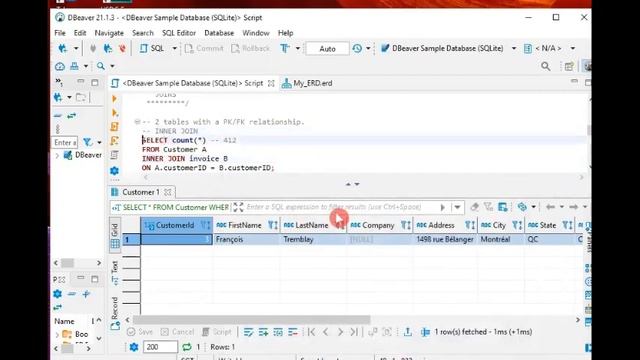Image resolution: width=640 pixels, height=360 pixels.
Task: Open the filter history dropdown arrow
Action: (458, 207)
